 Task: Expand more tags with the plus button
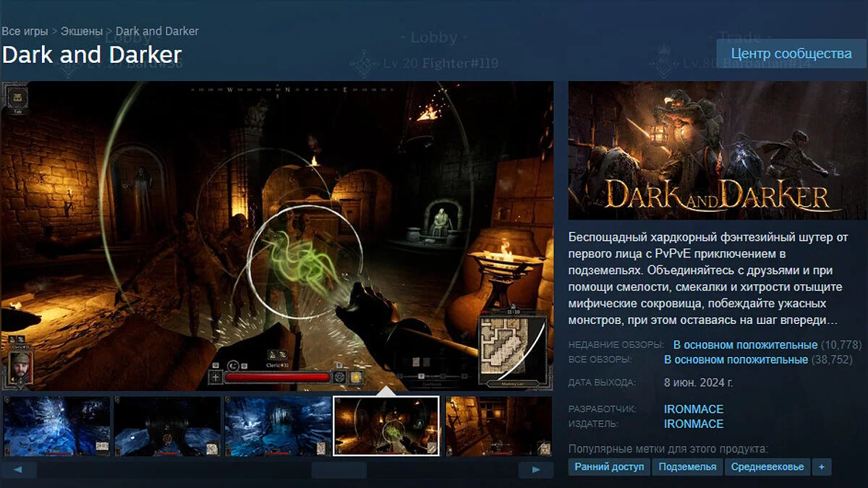coord(821,467)
